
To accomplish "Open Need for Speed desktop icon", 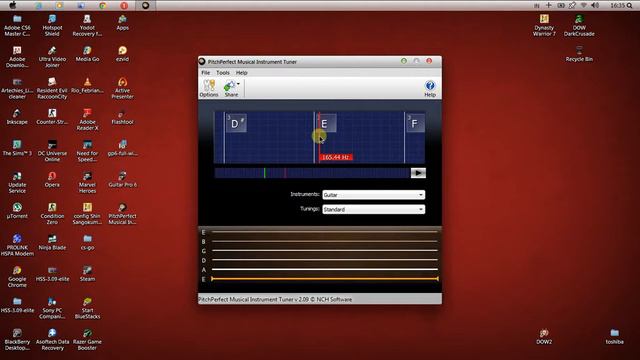I will (x=87, y=151).
